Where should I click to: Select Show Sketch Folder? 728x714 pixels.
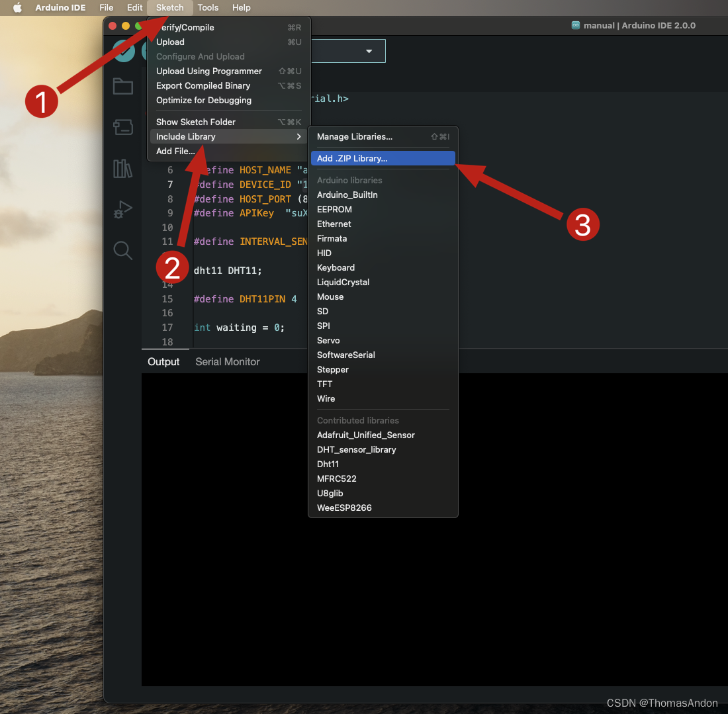pyautogui.click(x=228, y=122)
